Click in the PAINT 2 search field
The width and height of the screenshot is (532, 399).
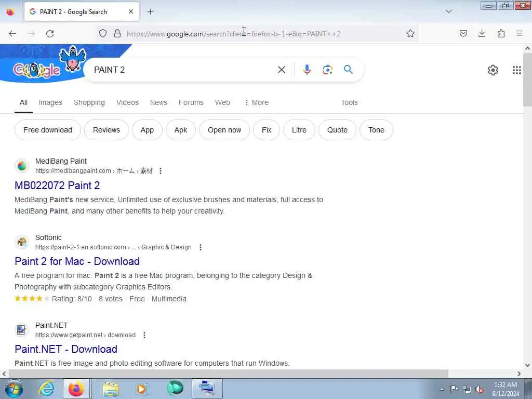click(x=183, y=70)
